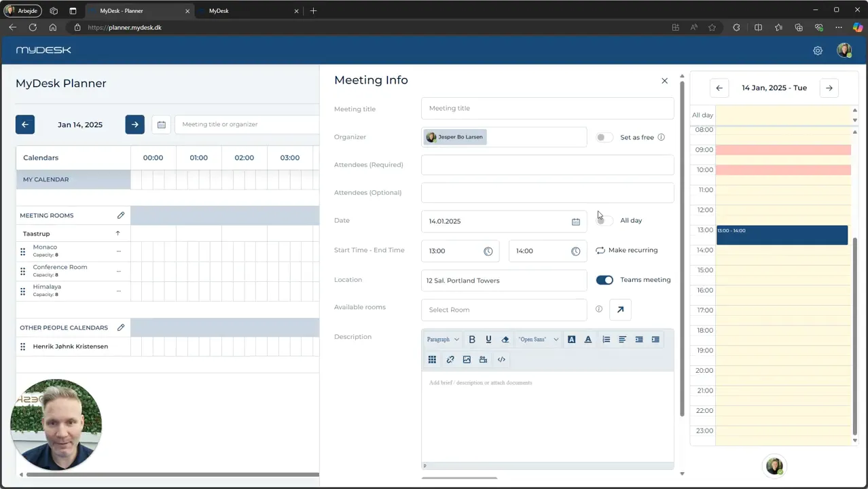Open the code view icon
The height and width of the screenshot is (489, 868).
point(501,359)
